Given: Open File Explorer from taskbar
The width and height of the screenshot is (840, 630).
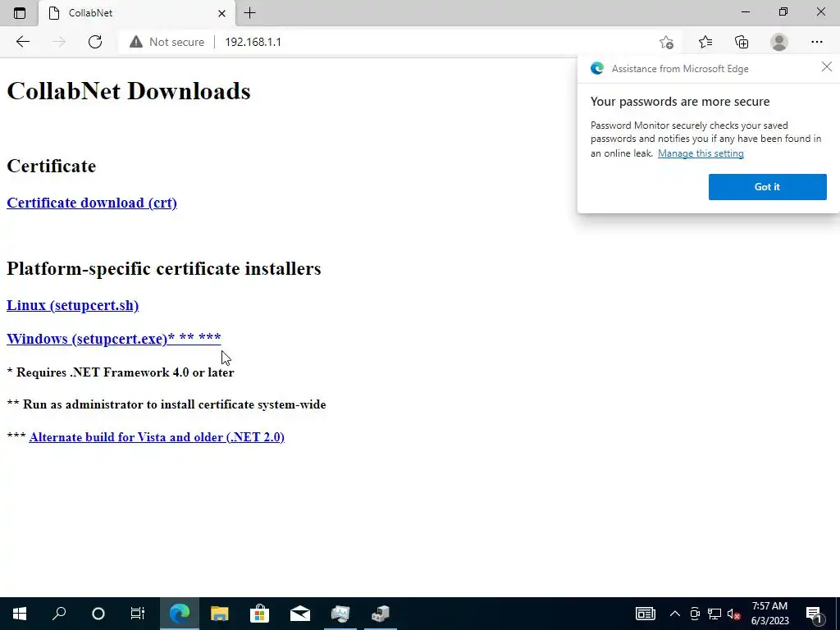Looking at the screenshot, I should [220, 614].
